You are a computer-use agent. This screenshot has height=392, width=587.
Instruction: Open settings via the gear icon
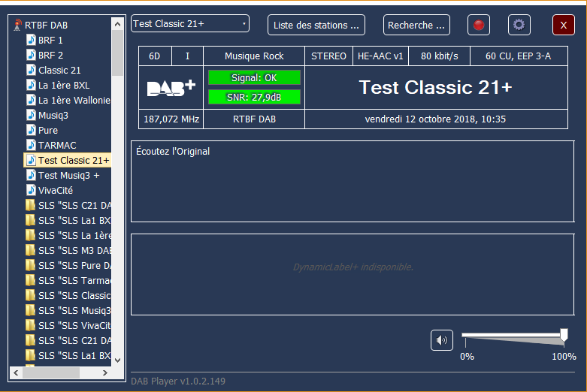(x=519, y=25)
